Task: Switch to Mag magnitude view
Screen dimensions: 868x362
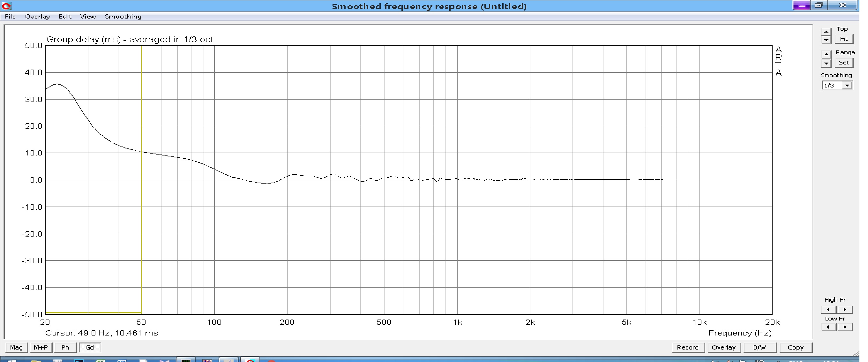Action: (16, 347)
